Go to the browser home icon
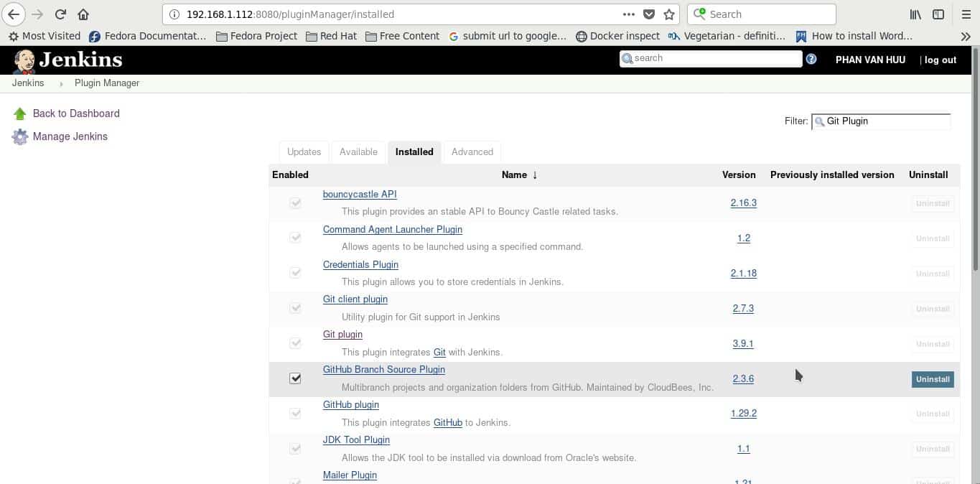Image resolution: width=980 pixels, height=484 pixels. pyautogui.click(x=83, y=14)
